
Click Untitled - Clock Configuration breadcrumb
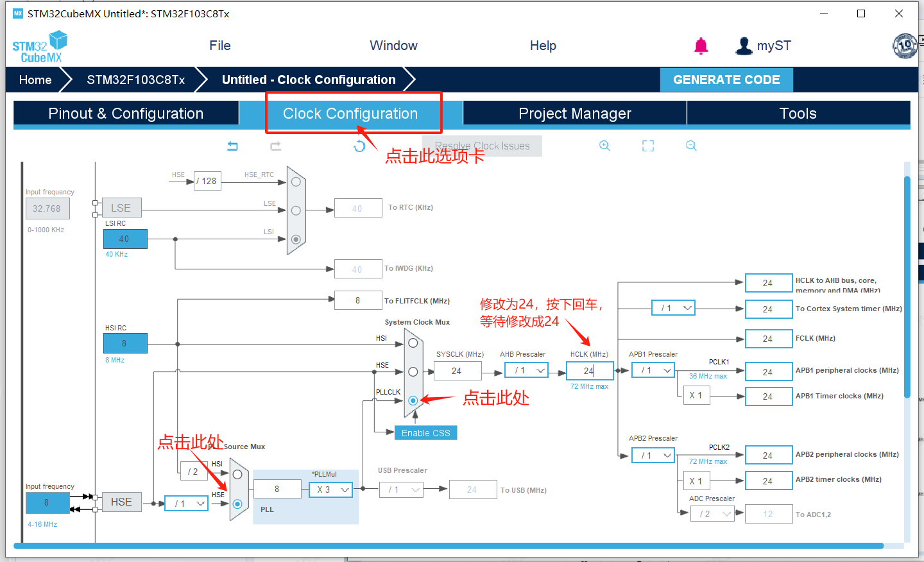click(x=309, y=80)
